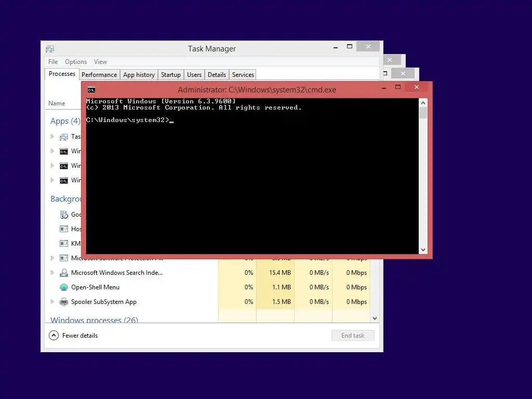Sort processes by Name column
The height and width of the screenshot is (399, 532).
tap(57, 103)
